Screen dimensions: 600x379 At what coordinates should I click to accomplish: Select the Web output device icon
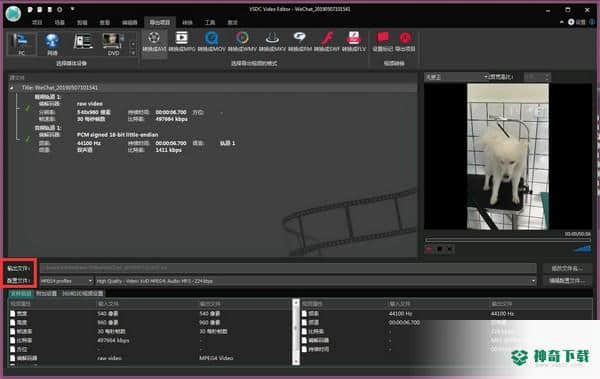tap(52, 44)
